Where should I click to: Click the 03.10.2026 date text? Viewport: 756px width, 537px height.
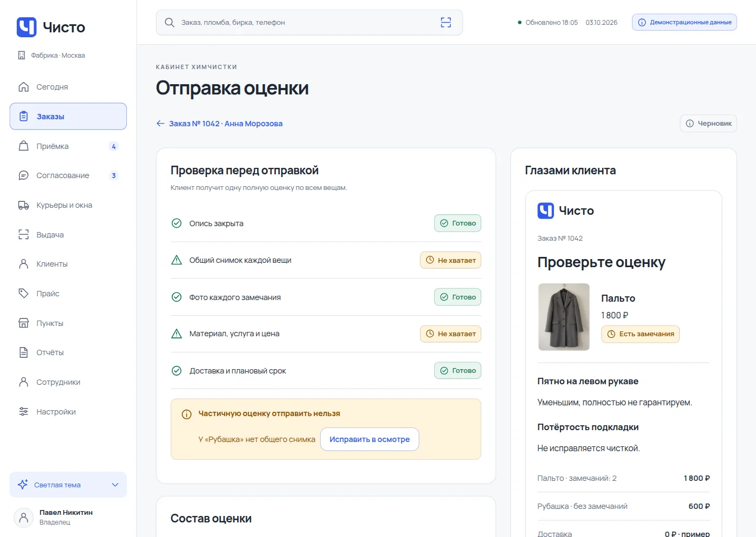coord(602,22)
